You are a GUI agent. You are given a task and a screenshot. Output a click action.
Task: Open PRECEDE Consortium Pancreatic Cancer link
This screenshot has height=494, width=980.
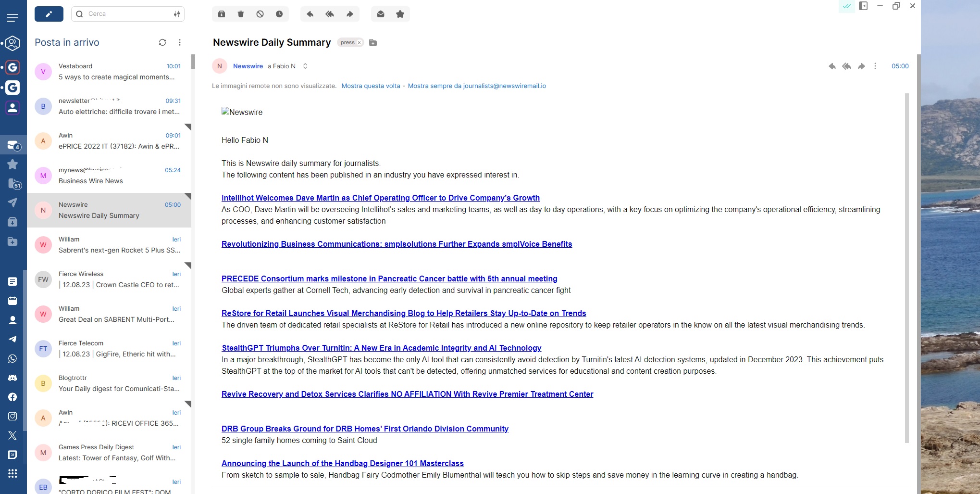click(389, 279)
